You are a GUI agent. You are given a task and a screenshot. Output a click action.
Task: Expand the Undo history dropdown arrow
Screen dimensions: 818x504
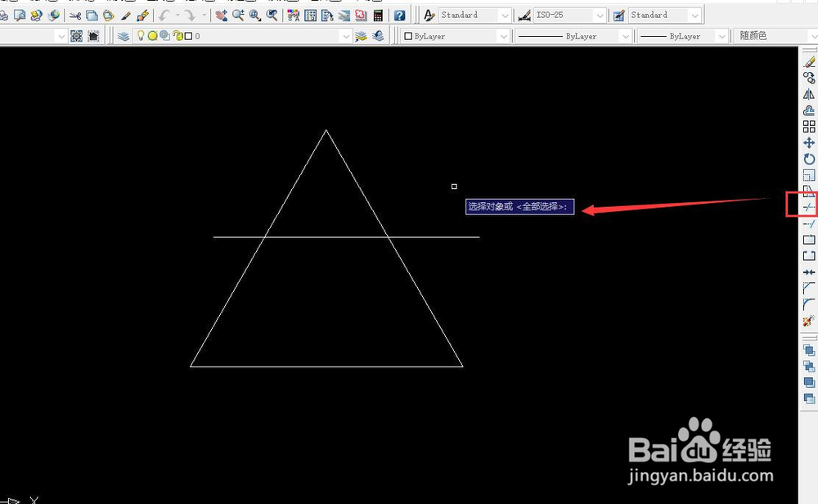pos(178,15)
